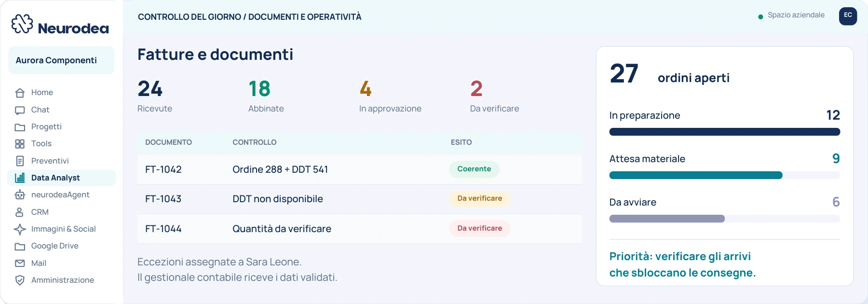Click the 27 ordini aperti heading
Viewport: 868px width, 304px height.
670,74
